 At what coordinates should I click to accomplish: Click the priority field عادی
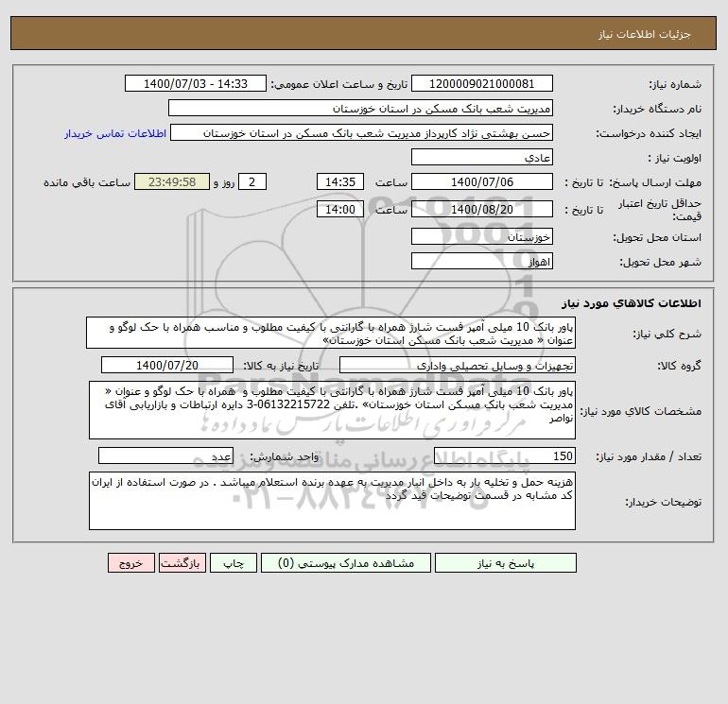click(x=482, y=157)
